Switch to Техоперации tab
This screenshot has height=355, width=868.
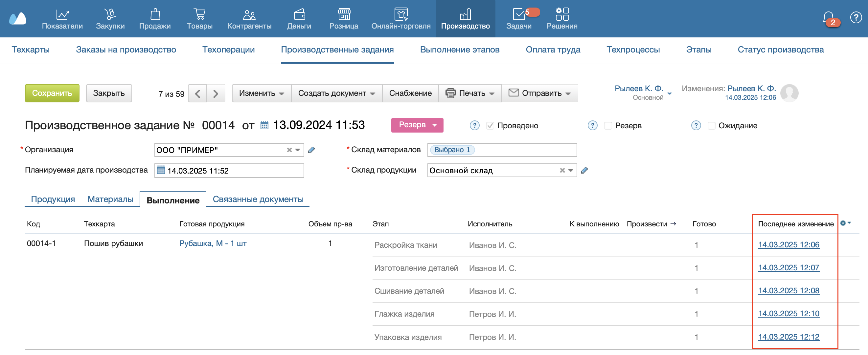coord(228,50)
